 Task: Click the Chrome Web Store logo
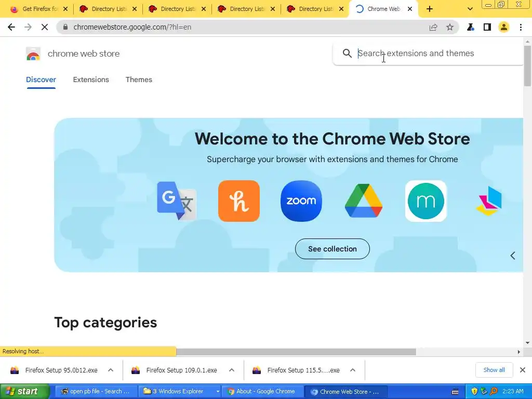33,54
